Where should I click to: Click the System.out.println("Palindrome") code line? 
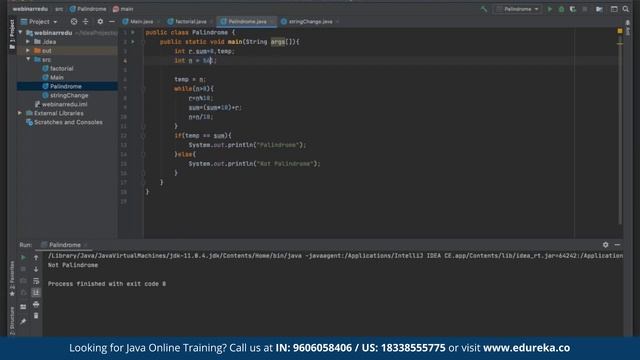point(247,145)
